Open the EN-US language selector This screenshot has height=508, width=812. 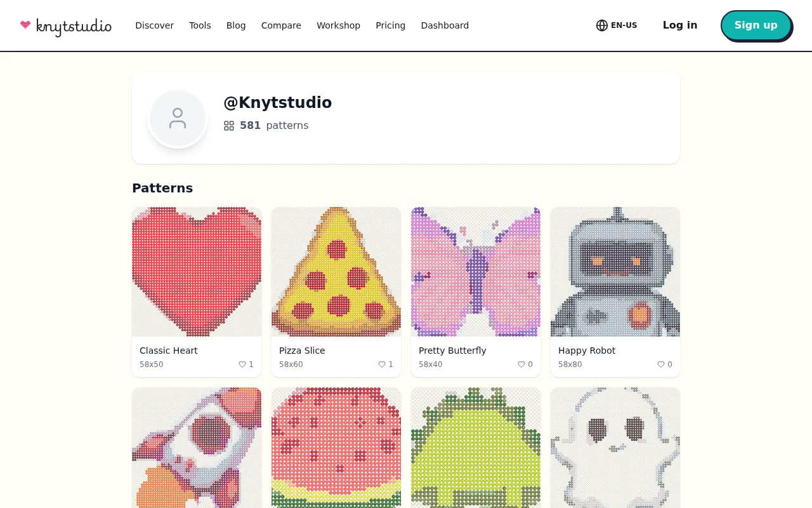point(617,25)
